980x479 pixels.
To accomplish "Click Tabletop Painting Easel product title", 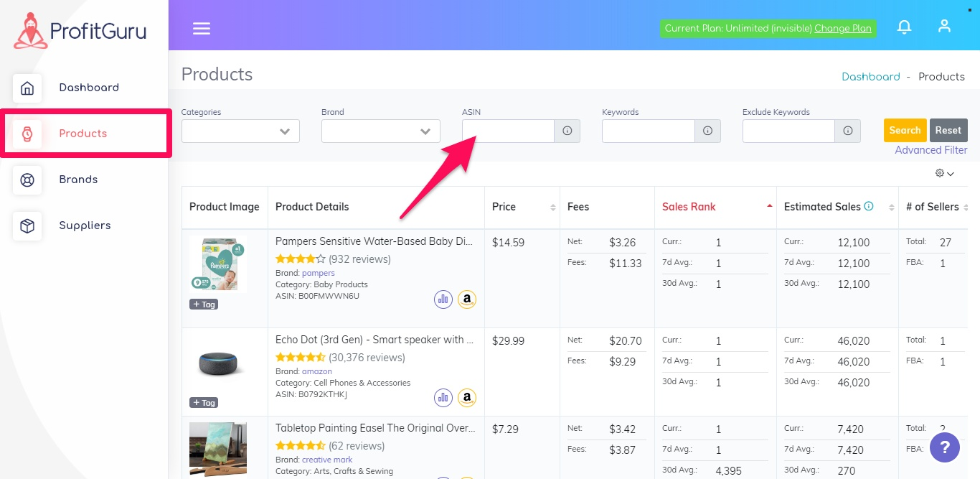I will tap(375, 428).
